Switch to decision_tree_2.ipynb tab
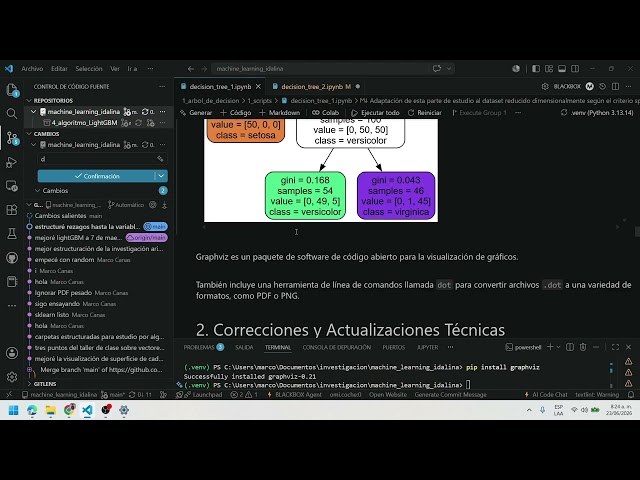This screenshot has height=480, width=640. [312, 87]
